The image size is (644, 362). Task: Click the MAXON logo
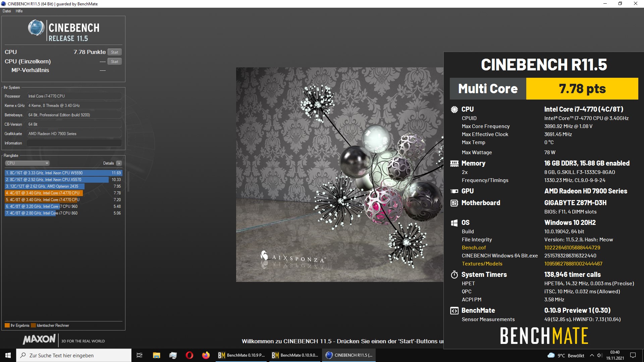[x=39, y=339]
